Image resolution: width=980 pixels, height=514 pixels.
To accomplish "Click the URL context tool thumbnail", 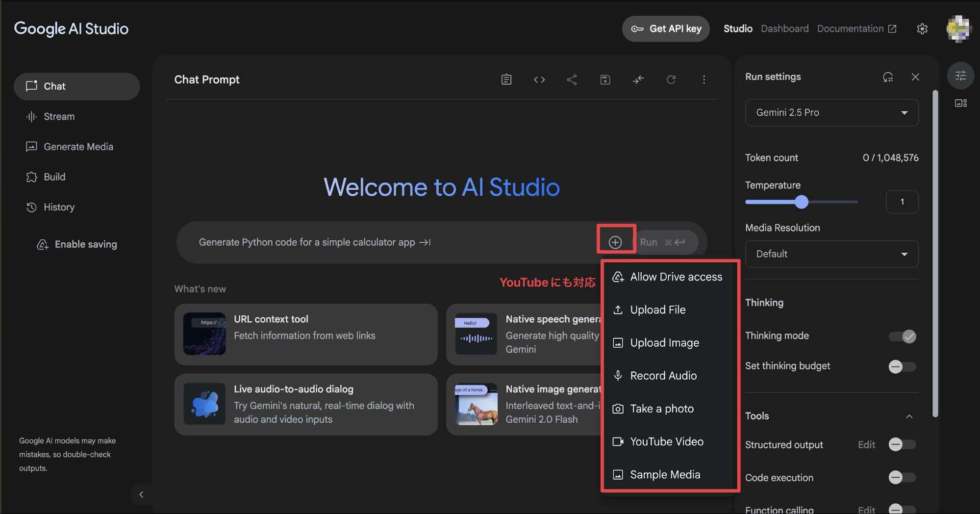I will click(x=204, y=334).
